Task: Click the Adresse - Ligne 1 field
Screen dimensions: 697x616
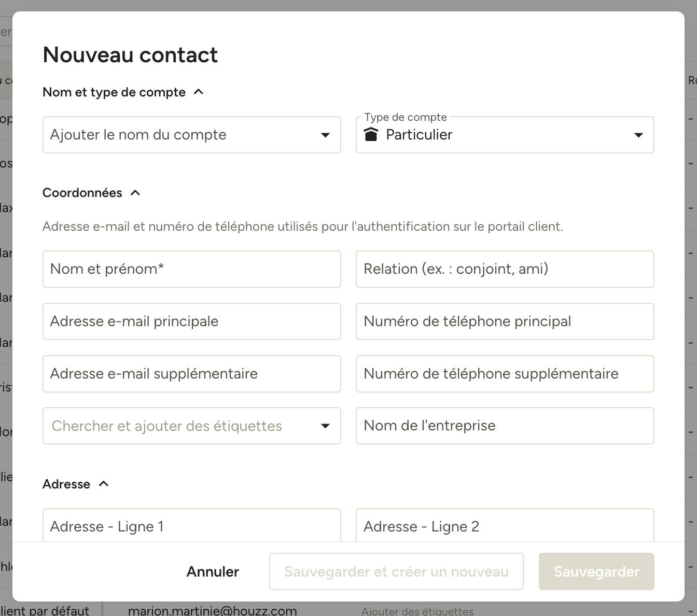Action: click(x=191, y=525)
